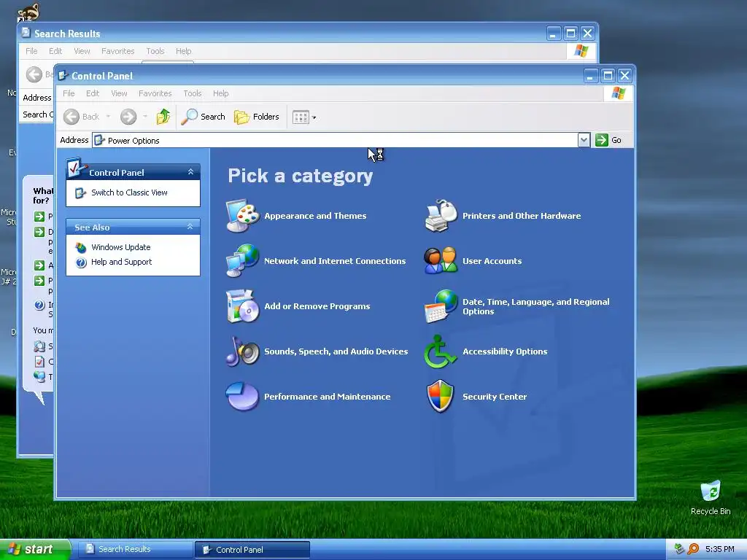Viewport: 747px width, 560px height.
Task: Click the Windows flag logo in Control Panel
Action: 618,93
